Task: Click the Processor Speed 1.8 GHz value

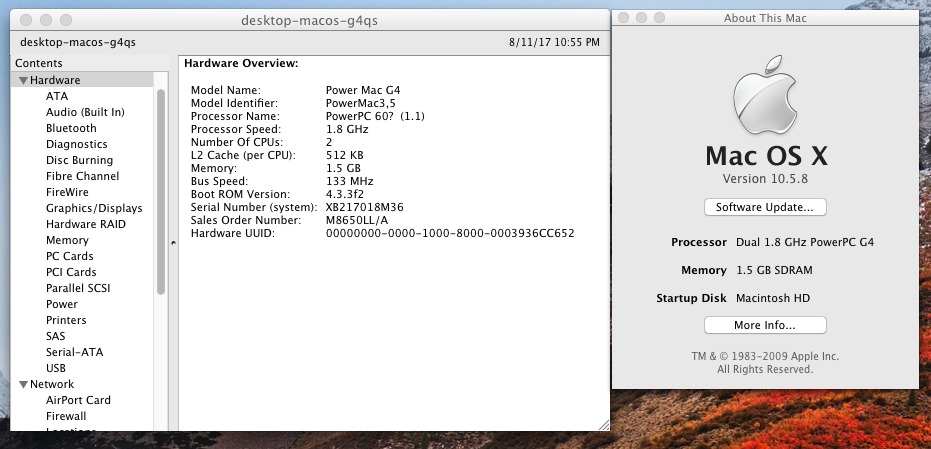Action: (x=347, y=129)
